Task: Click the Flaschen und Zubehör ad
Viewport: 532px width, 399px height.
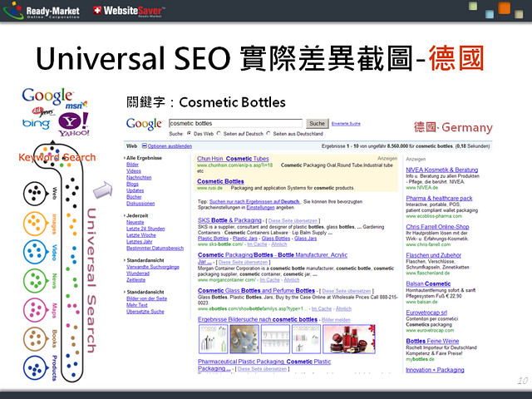Action: coord(433,255)
